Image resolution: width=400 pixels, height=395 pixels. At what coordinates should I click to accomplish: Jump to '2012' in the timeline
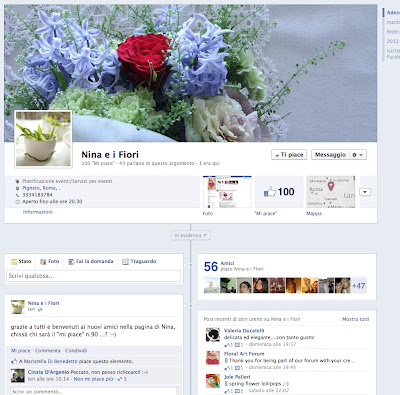point(392,41)
